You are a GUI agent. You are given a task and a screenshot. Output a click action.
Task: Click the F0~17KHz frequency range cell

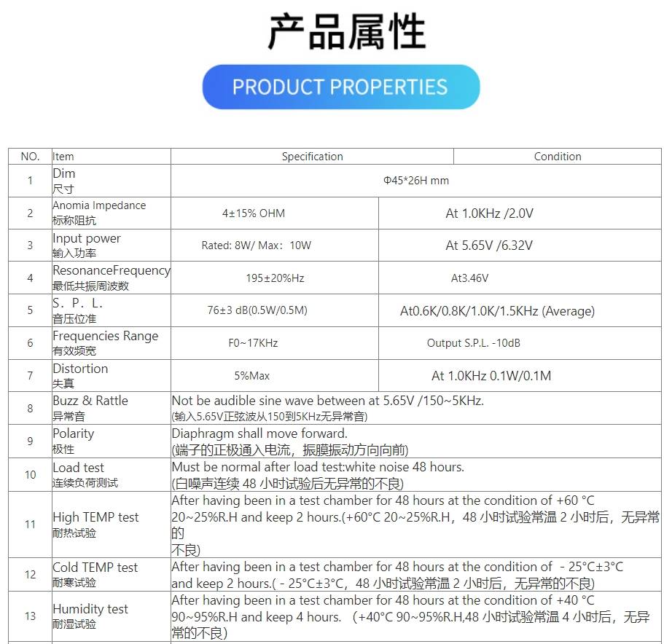(253, 343)
